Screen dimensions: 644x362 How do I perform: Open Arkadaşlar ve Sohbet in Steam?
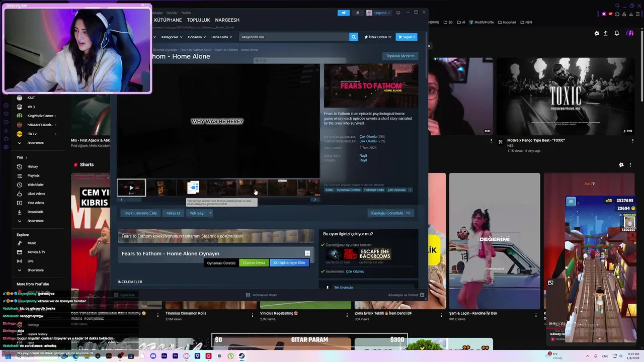406,295
